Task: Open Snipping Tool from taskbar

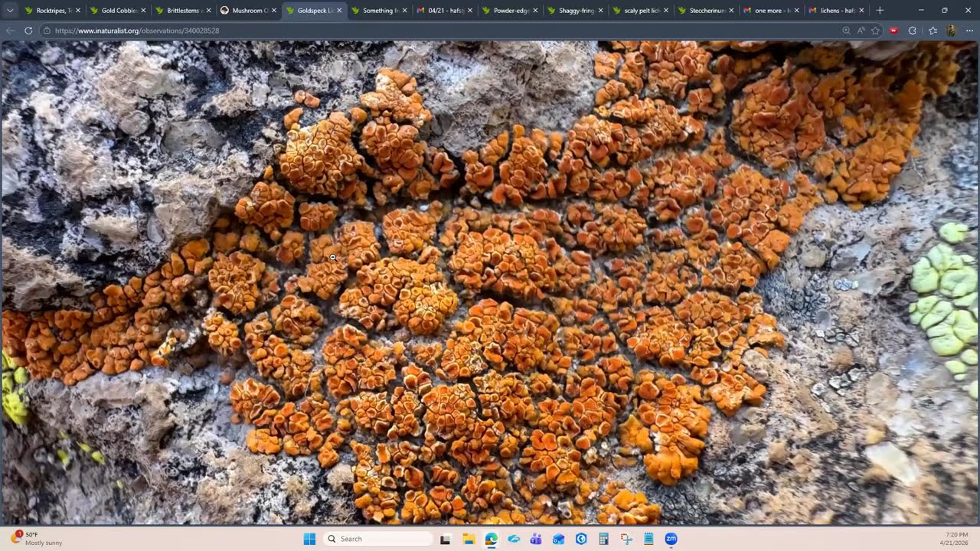Action: coord(626,539)
